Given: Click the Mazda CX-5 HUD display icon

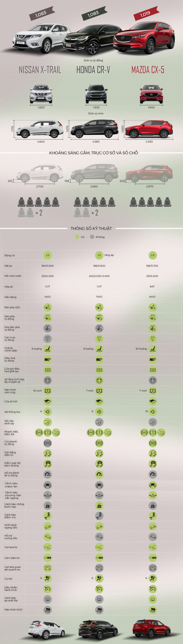Looking at the screenshot, I should (x=153, y=610).
